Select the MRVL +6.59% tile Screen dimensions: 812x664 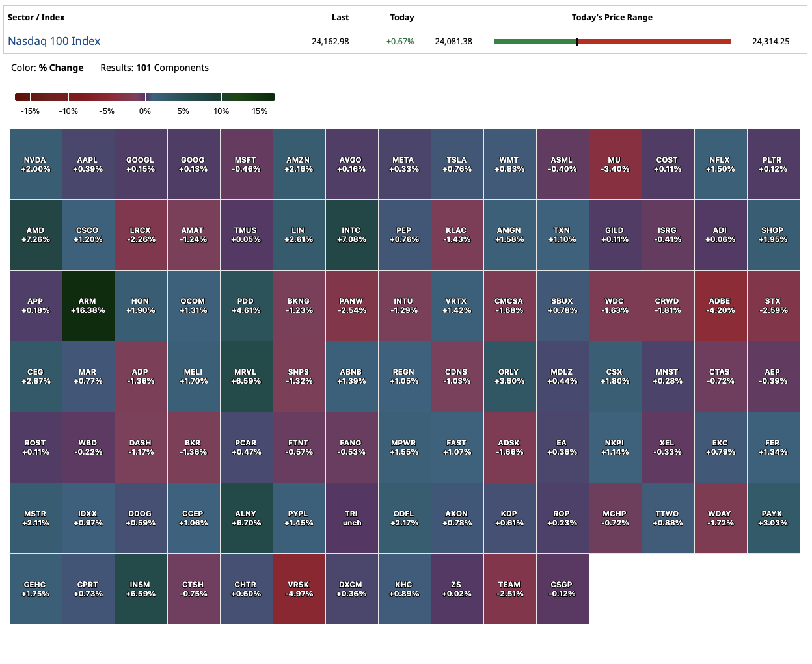(246, 376)
